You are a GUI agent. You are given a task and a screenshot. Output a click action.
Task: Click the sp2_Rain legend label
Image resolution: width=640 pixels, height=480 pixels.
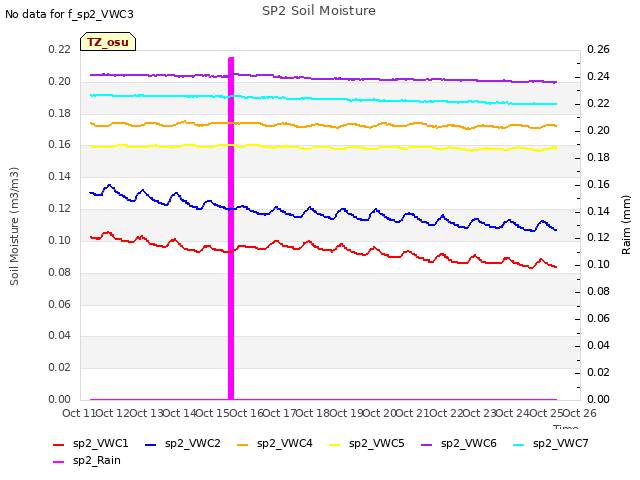click(x=97, y=460)
